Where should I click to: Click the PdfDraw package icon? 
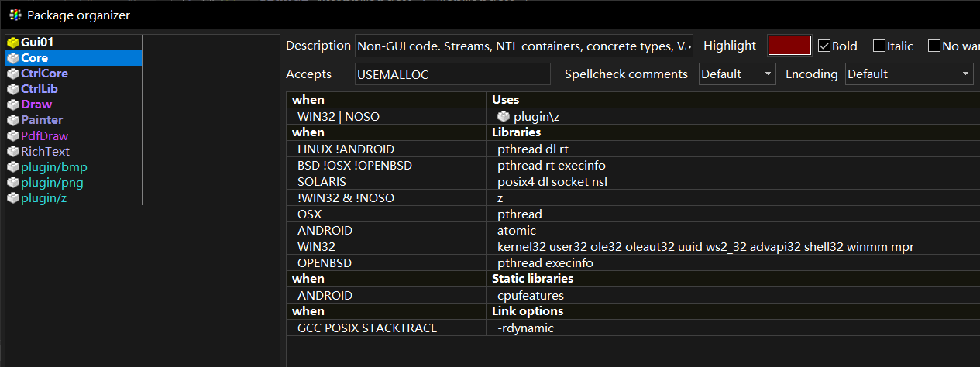(x=12, y=135)
